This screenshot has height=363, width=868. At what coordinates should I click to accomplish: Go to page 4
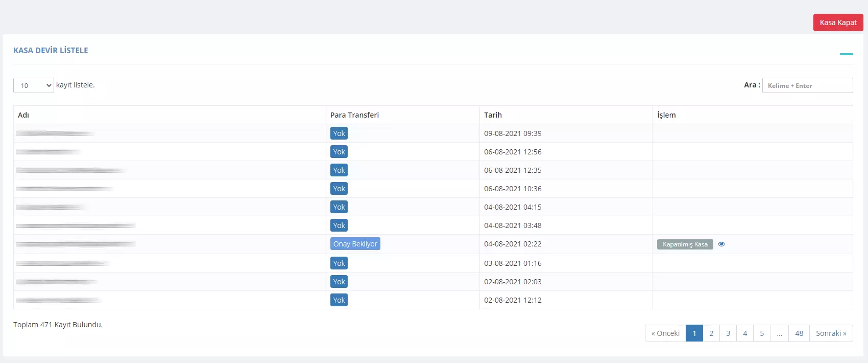click(745, 333)
